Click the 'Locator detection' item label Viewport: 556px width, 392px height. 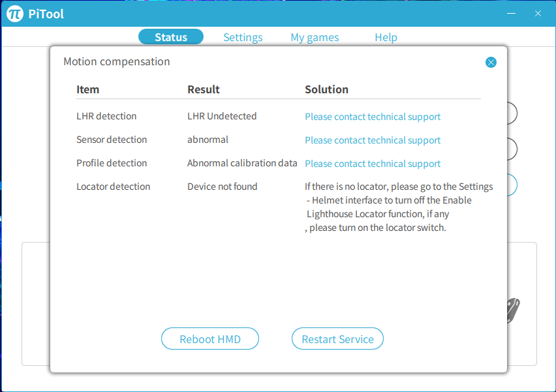(x=113, y=187)
